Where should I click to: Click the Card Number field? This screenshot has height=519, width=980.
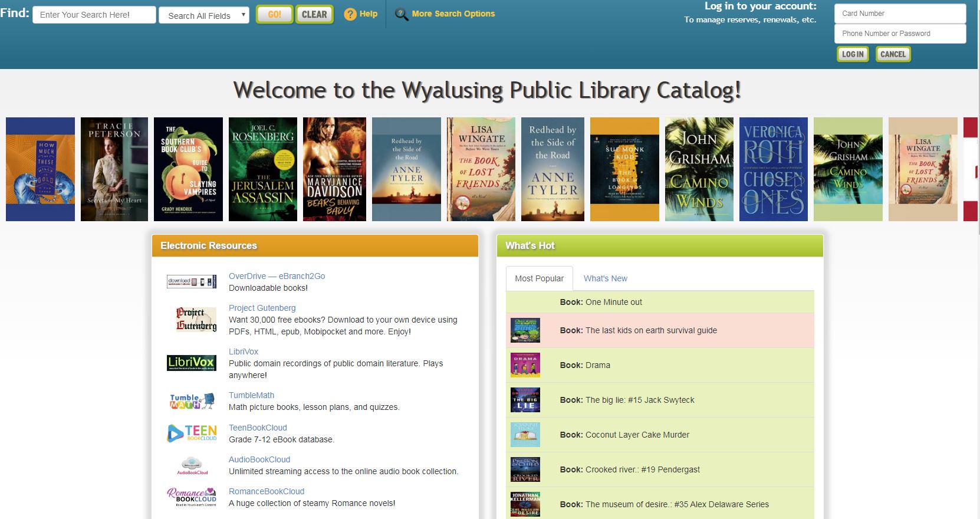[x=900, y=14]
